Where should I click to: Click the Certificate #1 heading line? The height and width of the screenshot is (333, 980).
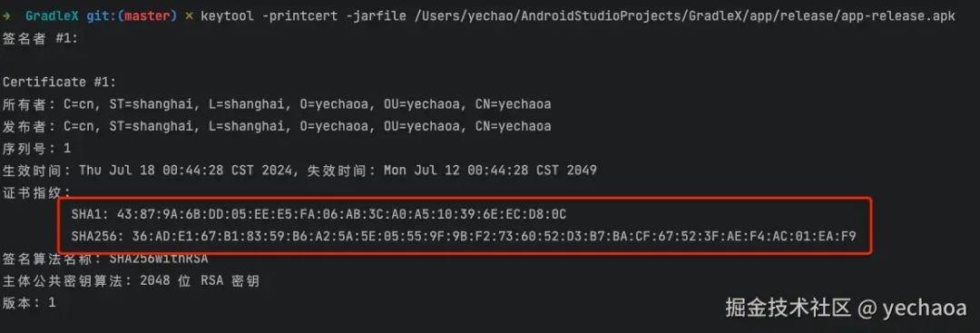59,82
